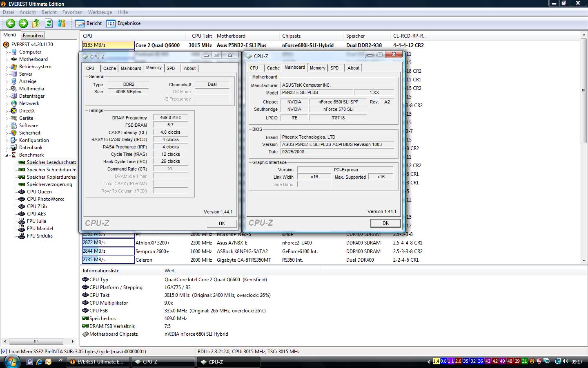
Task: Switch to SPD tab in Memory CPU-Z window
Action: (171, 68)
